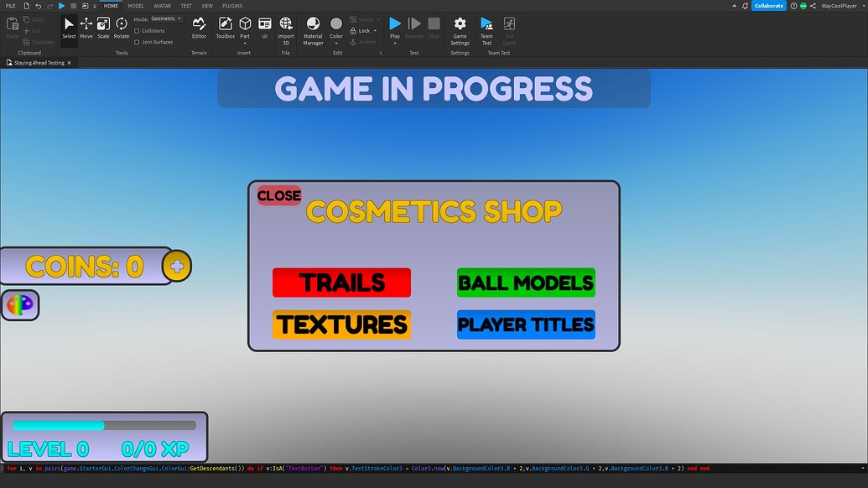Open the Mode dropdown set to Geometric
The height and width of the screenshot is (488, 868).
tap(165, 18)
